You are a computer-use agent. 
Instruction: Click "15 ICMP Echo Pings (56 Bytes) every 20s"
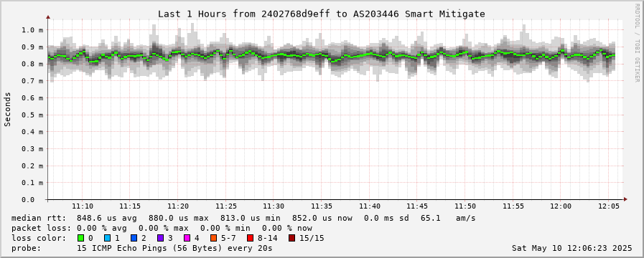click(x=174, y=248)
